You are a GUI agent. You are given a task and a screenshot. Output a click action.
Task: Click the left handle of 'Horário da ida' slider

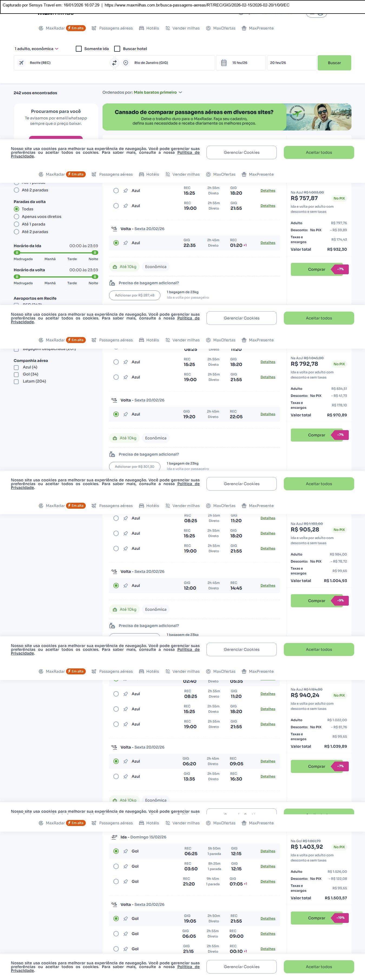[x=17, y=253]
